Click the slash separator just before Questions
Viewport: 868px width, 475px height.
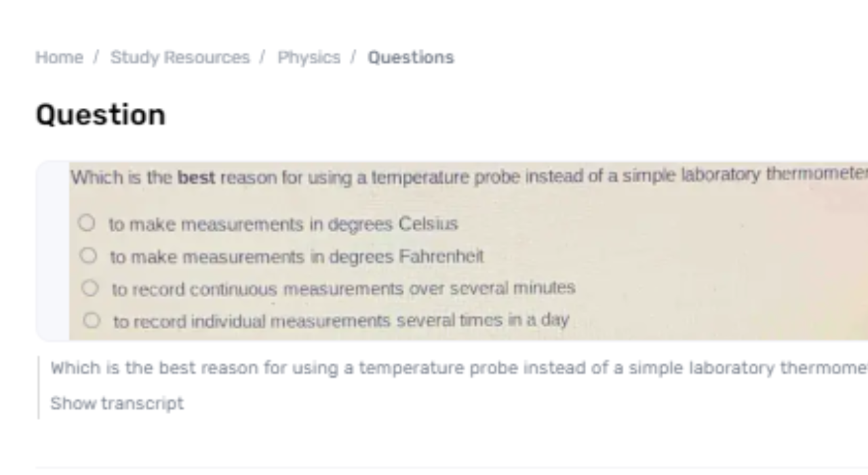click(353, 58)
